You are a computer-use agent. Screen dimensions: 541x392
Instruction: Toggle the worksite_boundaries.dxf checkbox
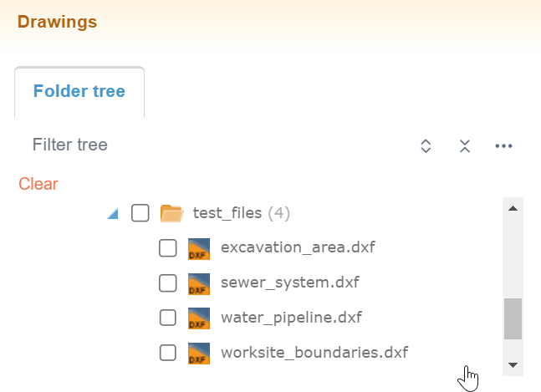[168, 354]
